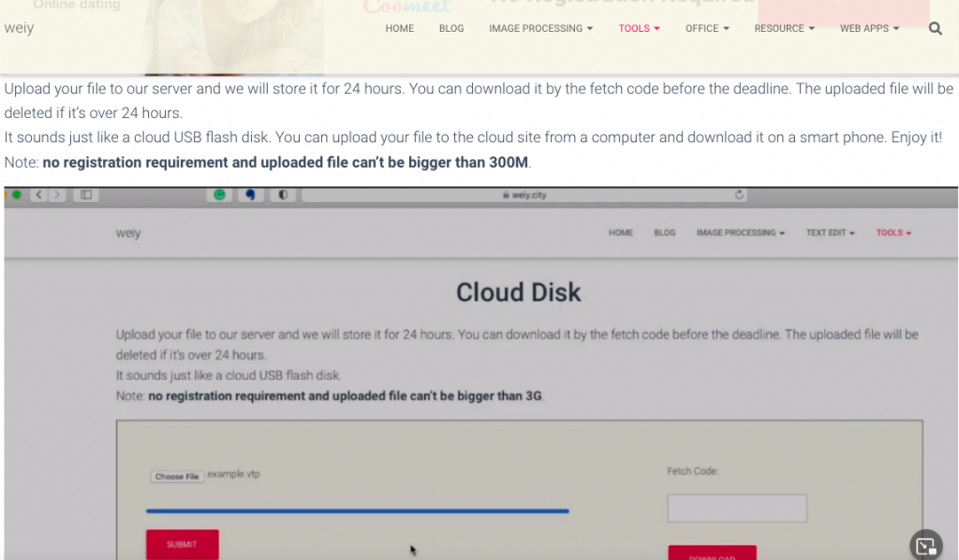Click the blue upload progress bar

[357, 510]
